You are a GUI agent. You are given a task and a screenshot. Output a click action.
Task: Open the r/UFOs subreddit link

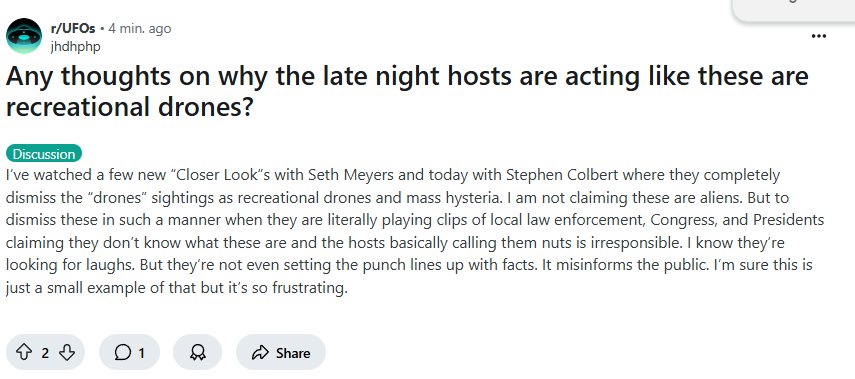point(73,28)
